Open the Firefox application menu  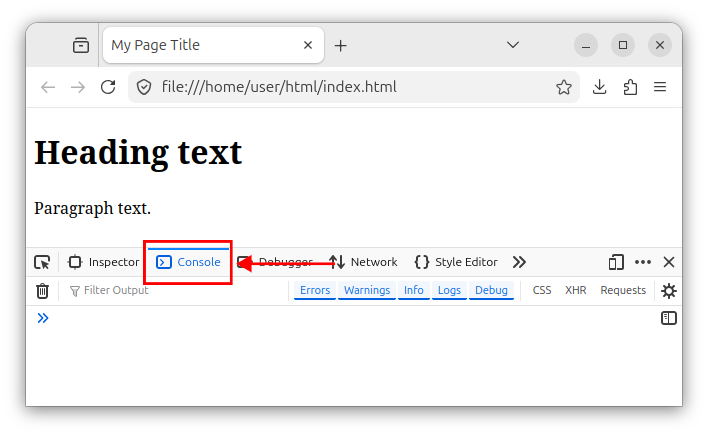tap(660, 87)
